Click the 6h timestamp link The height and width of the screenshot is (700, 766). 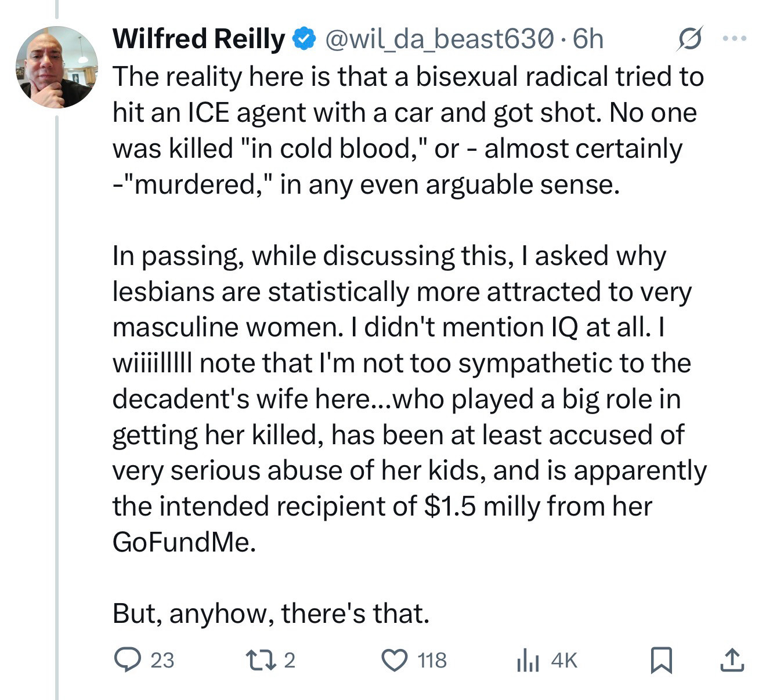(x=588, y=39)
